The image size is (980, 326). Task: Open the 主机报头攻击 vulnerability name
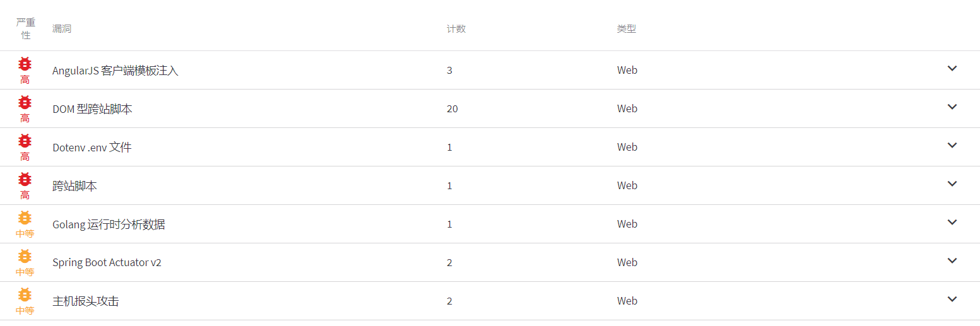pyautogui.click(x=86, y=301)
